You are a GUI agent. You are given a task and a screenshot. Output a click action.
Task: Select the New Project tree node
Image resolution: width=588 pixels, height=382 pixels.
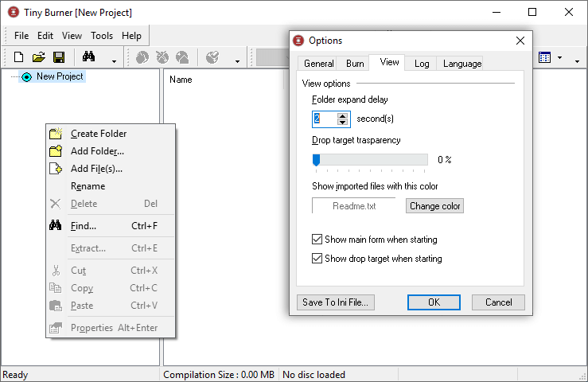click(x=59, y=76)
